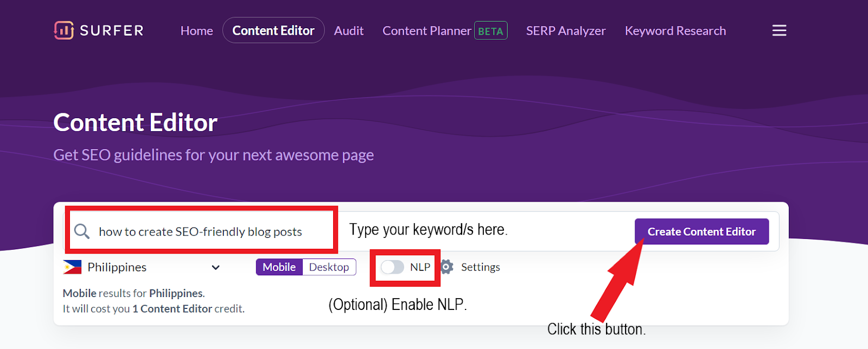Navigate to Audit page
Screen dimensions: 868x349
(x=349, y=31)
